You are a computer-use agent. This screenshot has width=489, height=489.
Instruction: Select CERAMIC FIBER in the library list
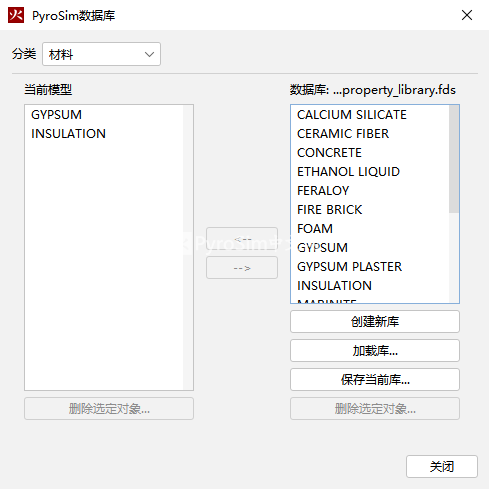(x=343, y=134)
